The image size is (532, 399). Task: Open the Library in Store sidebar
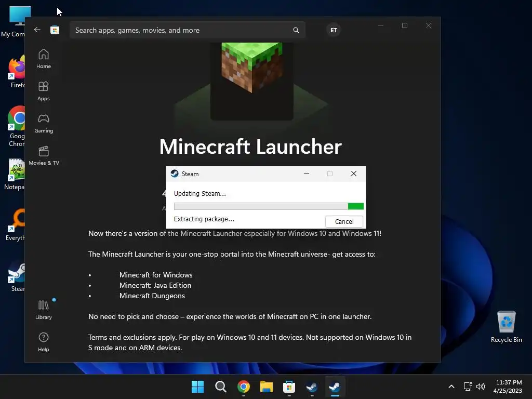point(44,310)
